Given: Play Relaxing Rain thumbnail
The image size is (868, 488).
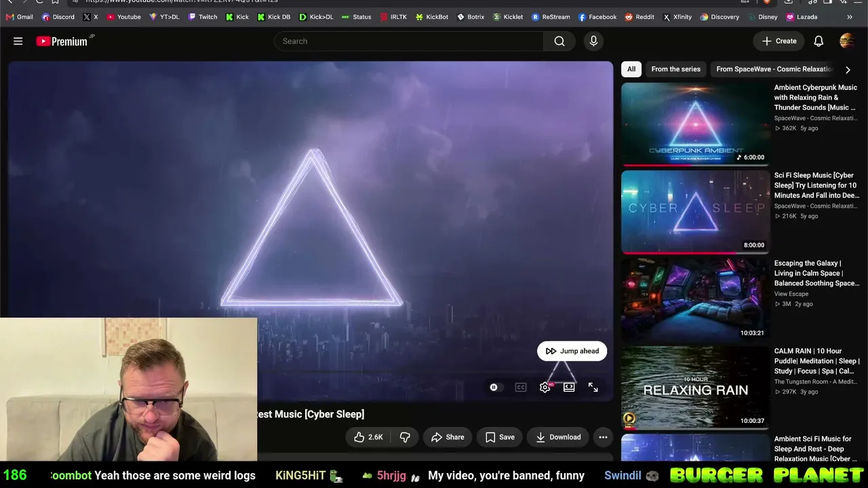Looking at the screenshot, I should point(695,388).
